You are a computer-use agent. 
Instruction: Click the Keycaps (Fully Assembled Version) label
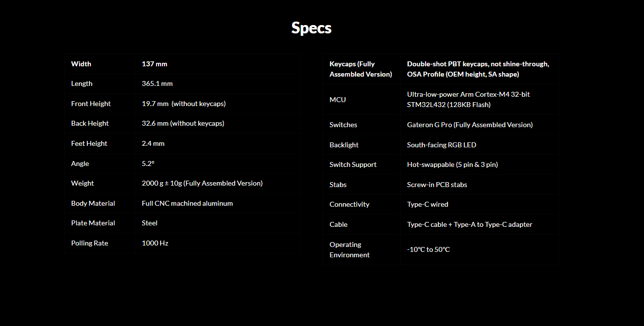[361, 69]
